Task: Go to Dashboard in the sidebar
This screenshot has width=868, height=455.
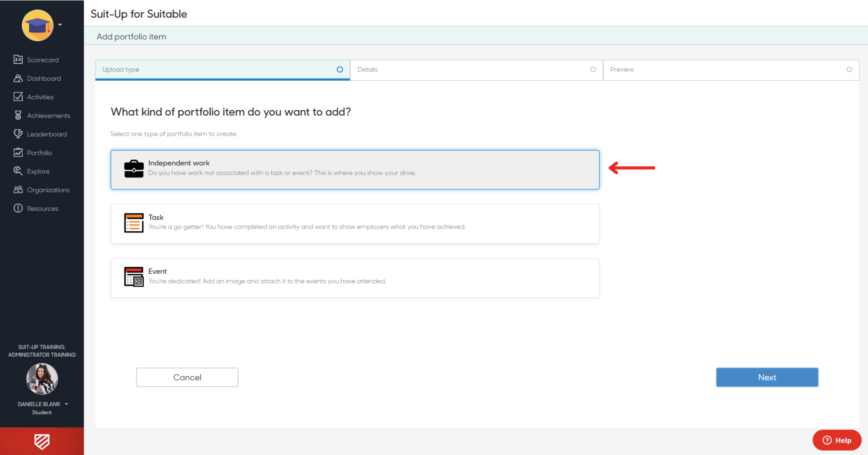Action: tap(44, 79)
